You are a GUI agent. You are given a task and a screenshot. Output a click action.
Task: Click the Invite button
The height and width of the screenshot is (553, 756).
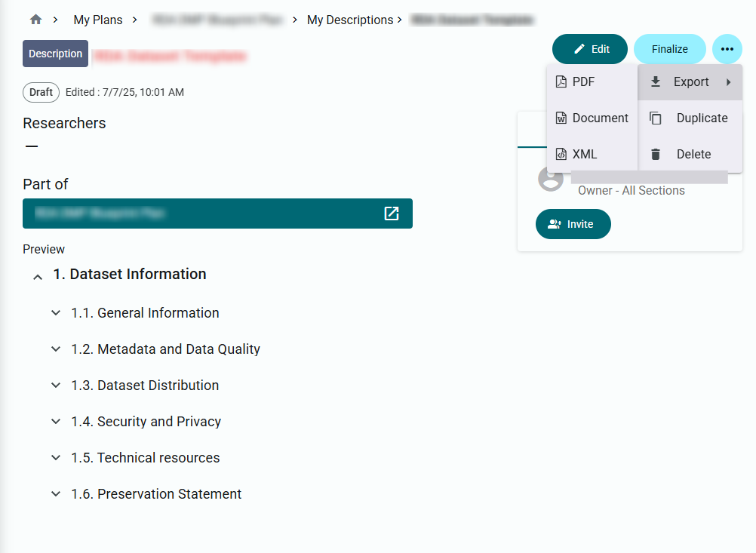pyautogui.click(x=573, y=224)
